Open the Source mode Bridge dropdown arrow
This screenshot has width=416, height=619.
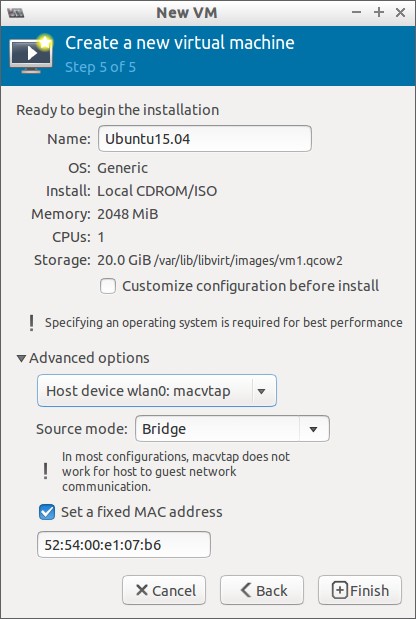click(314, 429)
